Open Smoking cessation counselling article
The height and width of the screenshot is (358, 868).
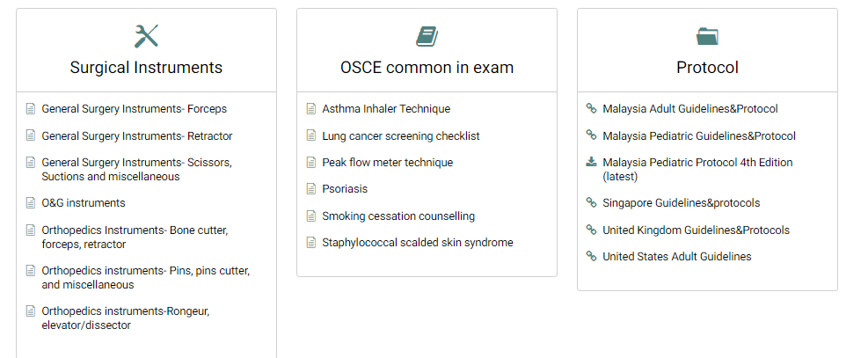(398, 216)
